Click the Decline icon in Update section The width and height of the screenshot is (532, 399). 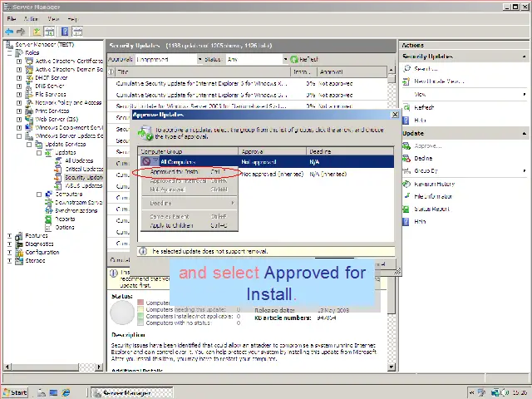[x=406, y=159]
